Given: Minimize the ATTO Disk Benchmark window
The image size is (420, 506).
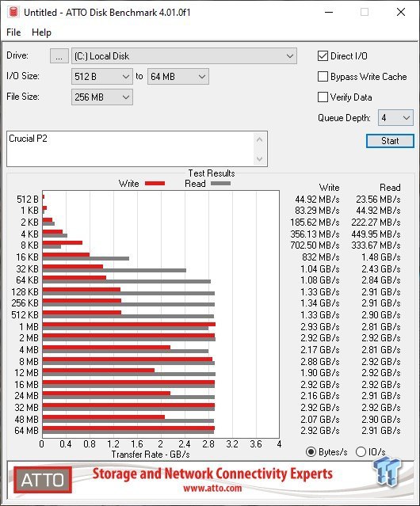Looking at the screenshot, I should [x=329, y=12].
